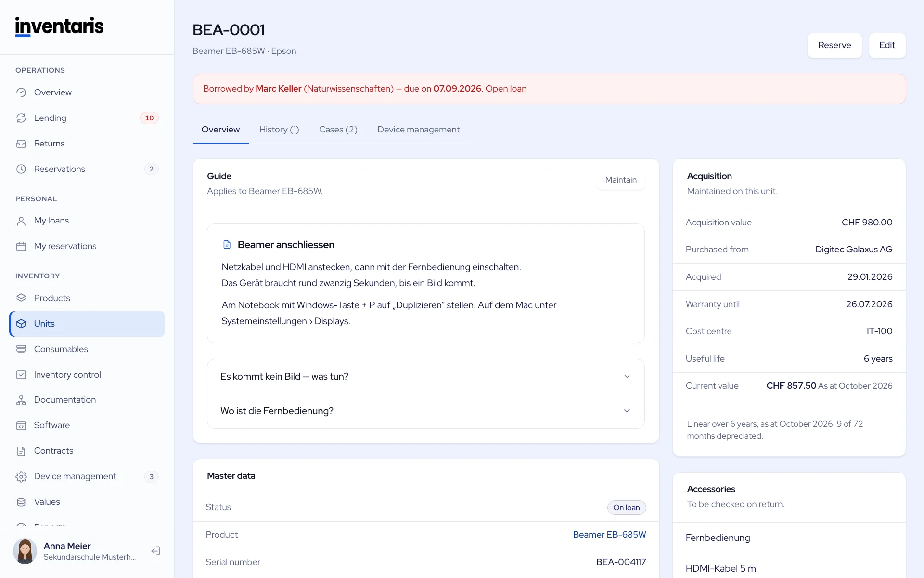924x578 pixels.
Task: Follow the Open loan link
Action: [x=506, y=89]
